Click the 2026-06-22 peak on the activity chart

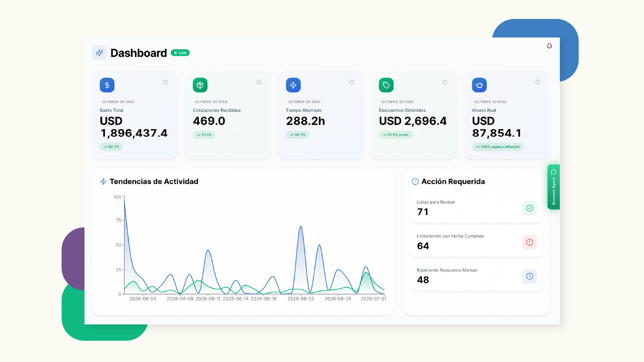(301, 227)
